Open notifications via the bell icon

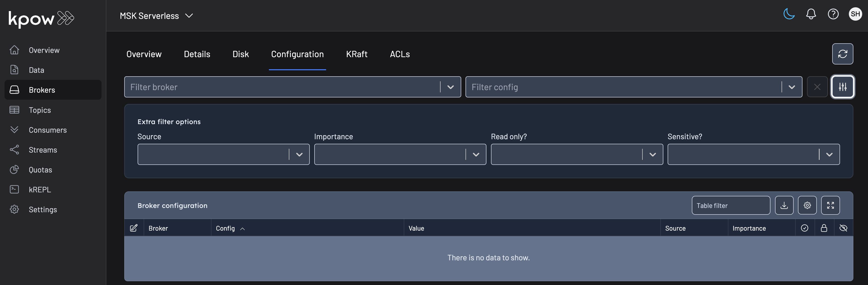coord(811,14)
